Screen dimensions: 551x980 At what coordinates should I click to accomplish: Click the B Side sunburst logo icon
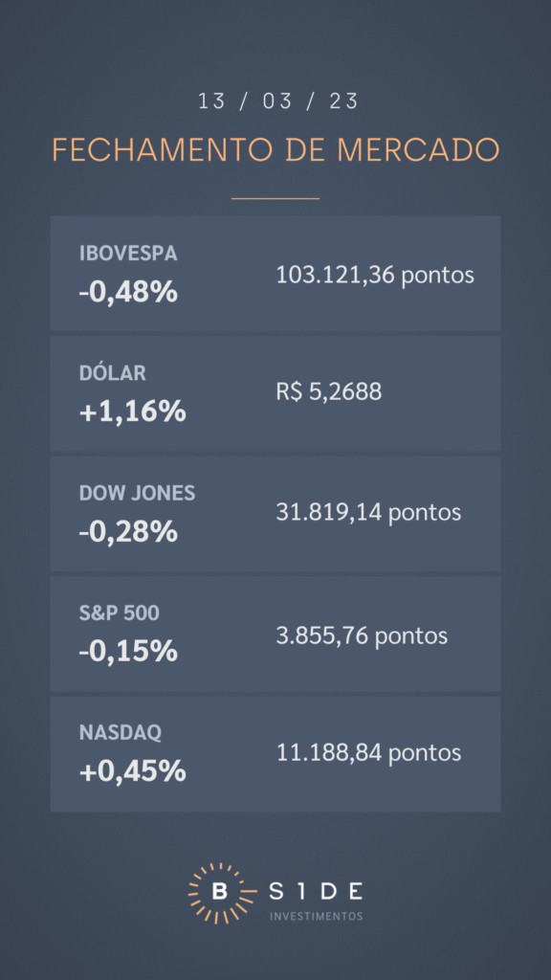222,893
